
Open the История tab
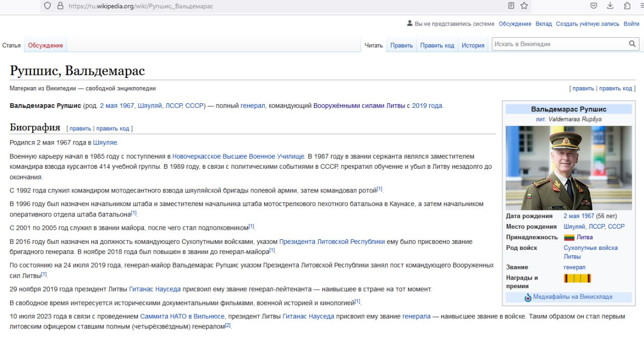point(473,45)
